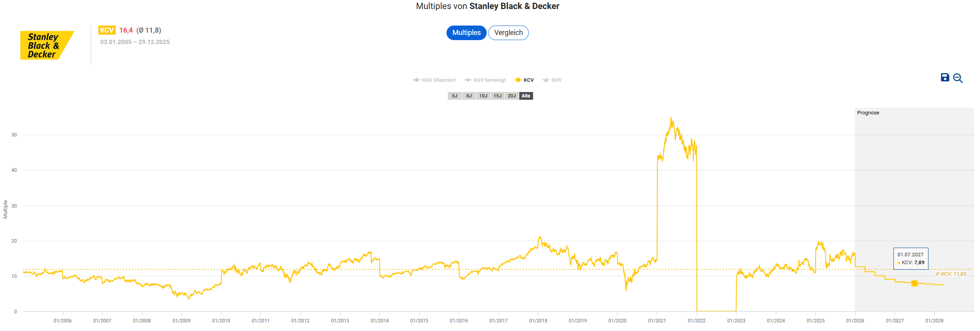Toggle the KGV bereinigt legend series
980x331 pixels.
tap(485, 80)
